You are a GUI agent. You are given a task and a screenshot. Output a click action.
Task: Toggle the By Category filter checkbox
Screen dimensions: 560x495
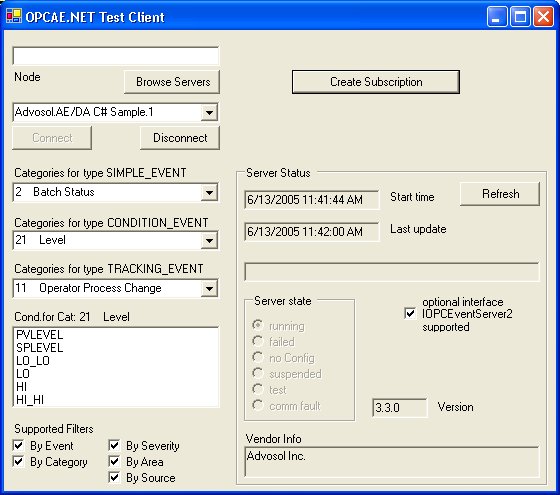(x=18, y=461)
